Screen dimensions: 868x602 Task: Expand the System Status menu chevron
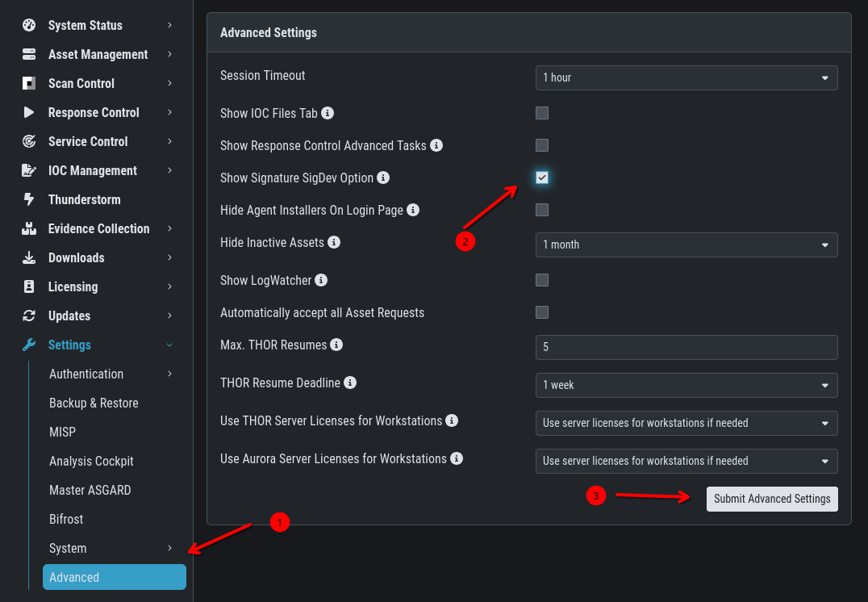pos(169,25)
